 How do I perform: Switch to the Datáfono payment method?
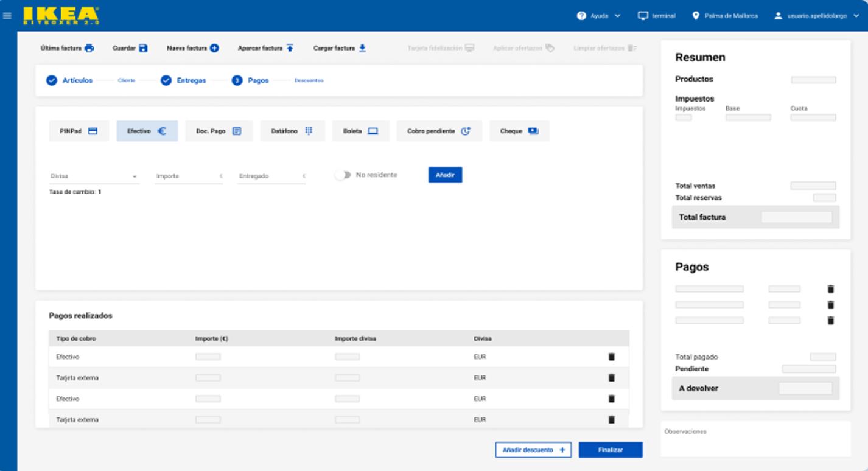(292, 131)
